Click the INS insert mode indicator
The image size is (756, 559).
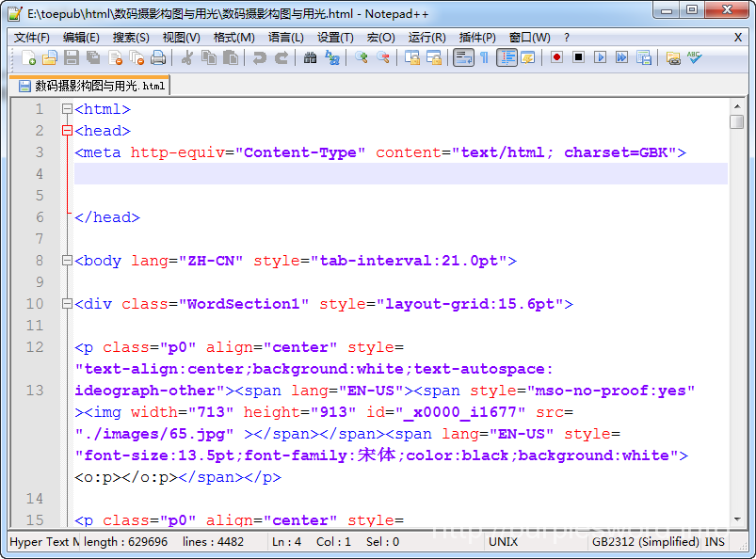716,542
